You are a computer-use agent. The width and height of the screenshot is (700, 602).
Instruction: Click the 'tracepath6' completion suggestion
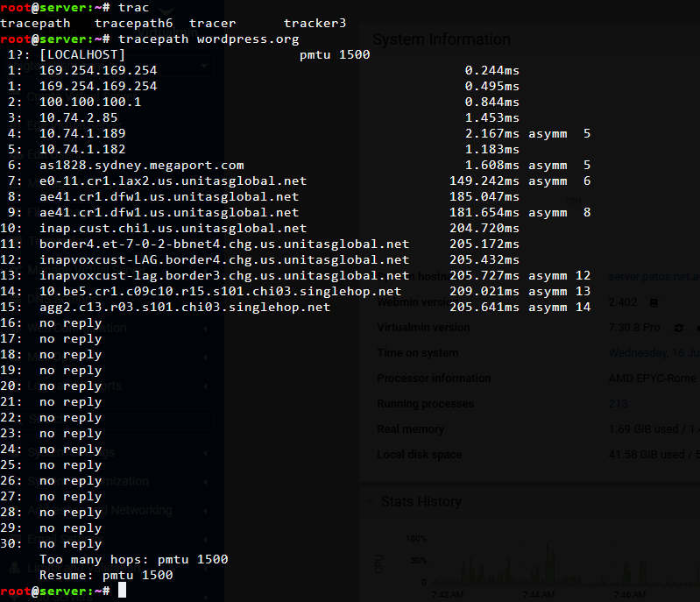(133, 24)
